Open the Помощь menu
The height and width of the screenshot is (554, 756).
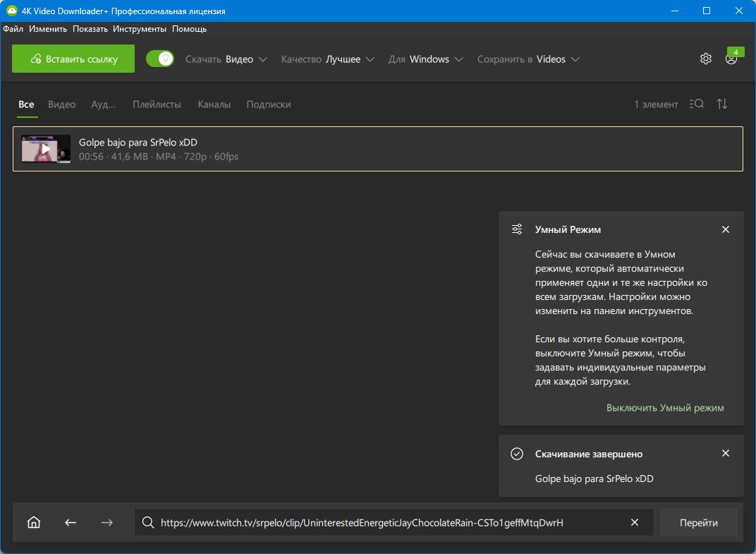tap(190, 29)
